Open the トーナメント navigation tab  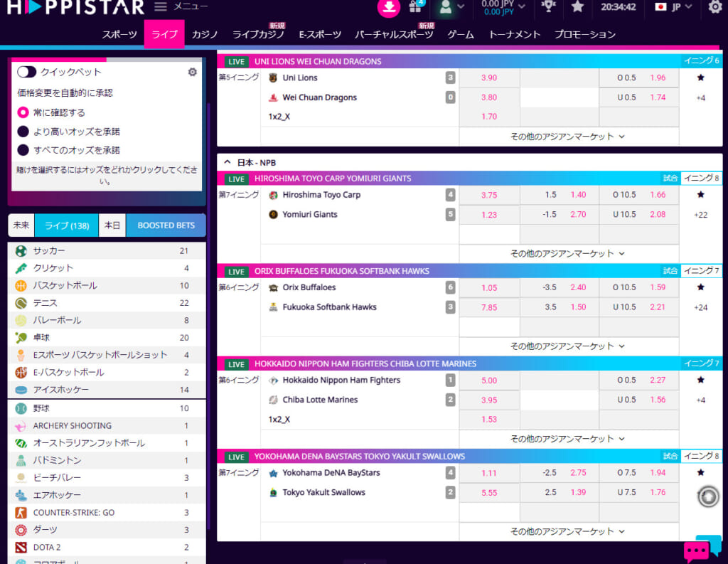515,34
